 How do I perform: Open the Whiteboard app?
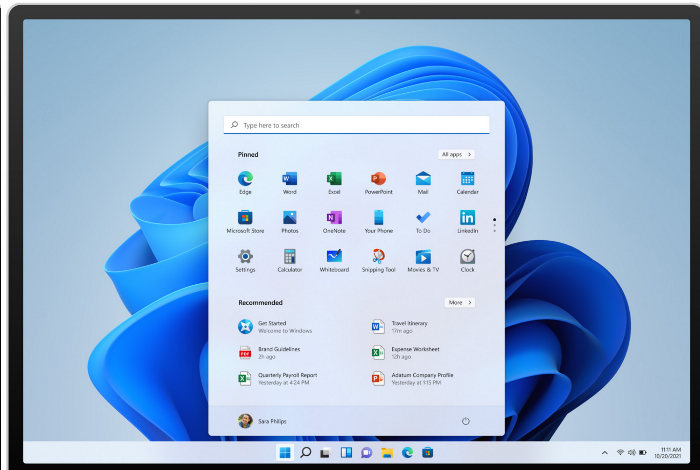tap(334, 260)
